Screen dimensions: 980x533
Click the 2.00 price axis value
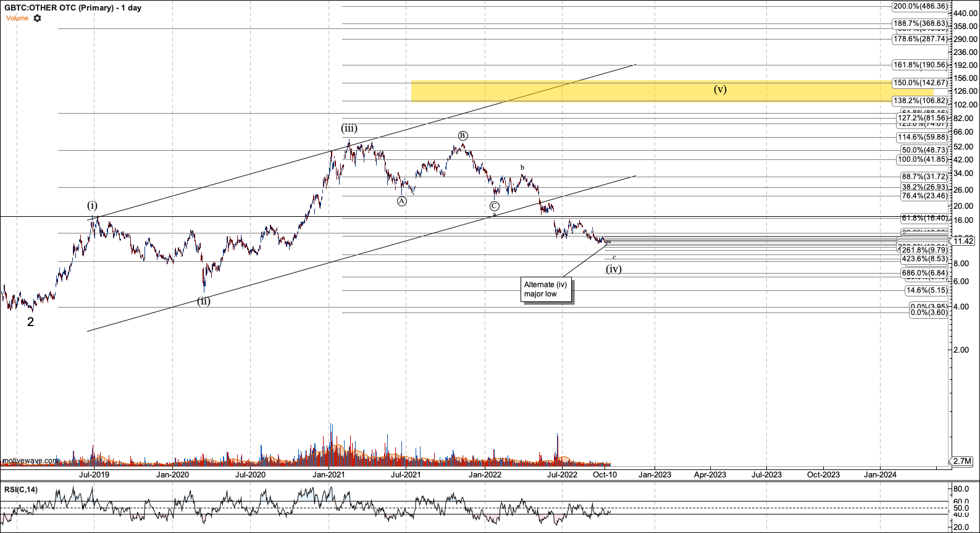[960, 350]
